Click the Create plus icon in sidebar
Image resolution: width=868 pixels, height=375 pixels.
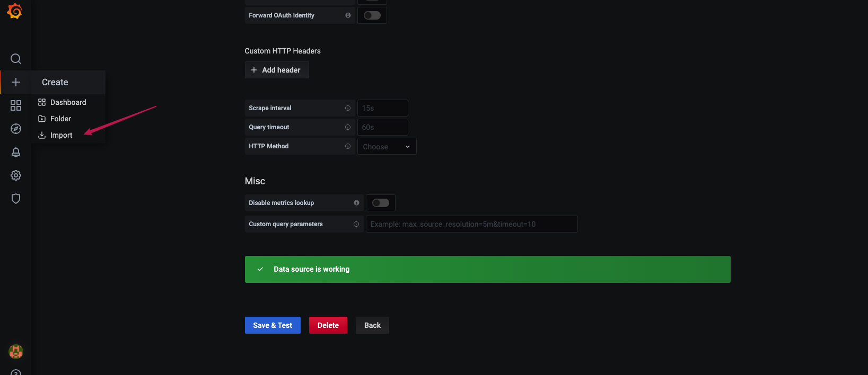pos(16,82)
